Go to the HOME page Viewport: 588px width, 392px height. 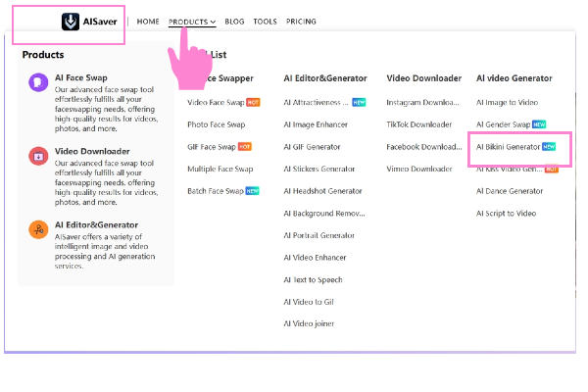click(x=148, y=22)
